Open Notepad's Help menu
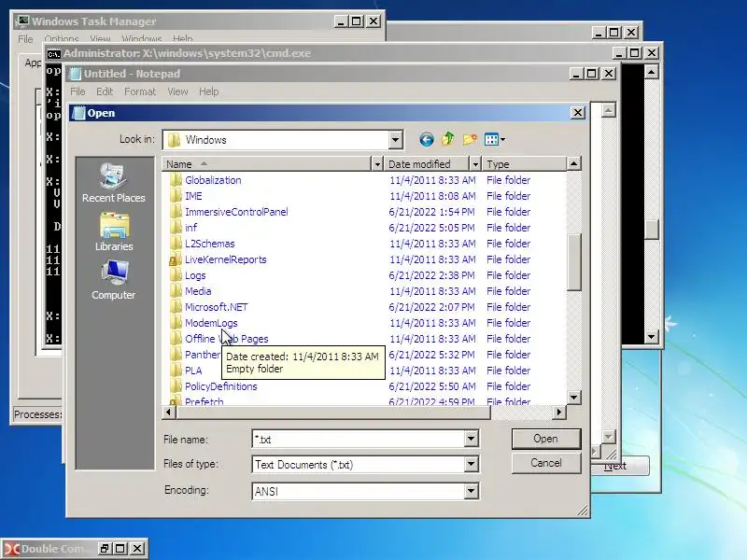747x560 pixels. coord(208,91)
